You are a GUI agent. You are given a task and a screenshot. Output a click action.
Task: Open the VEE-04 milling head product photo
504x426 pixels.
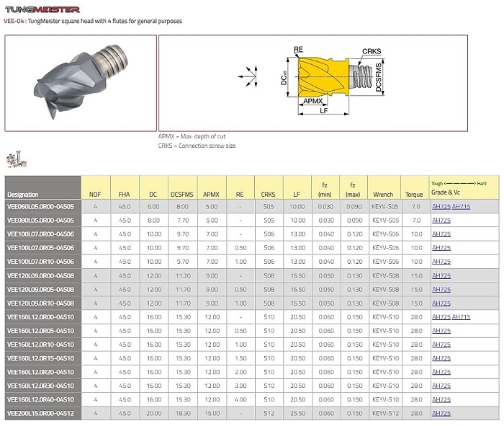81,83
